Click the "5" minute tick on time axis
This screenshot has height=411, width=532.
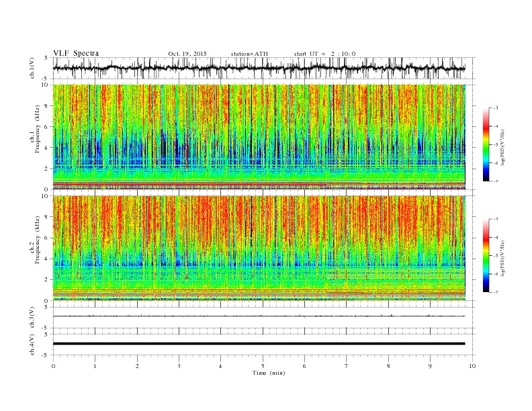[x=263, y=366]
